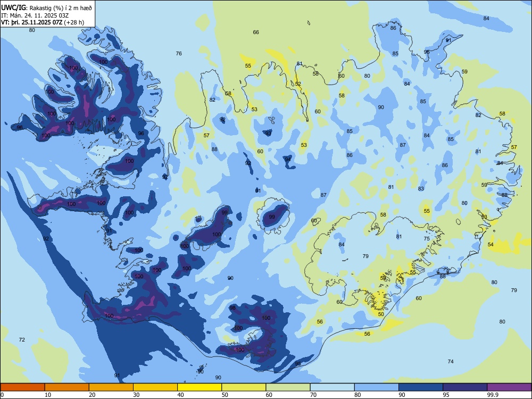Select the amber 20–30 legend swatch
Screen dimensions: 532x399
click(111, 387)
